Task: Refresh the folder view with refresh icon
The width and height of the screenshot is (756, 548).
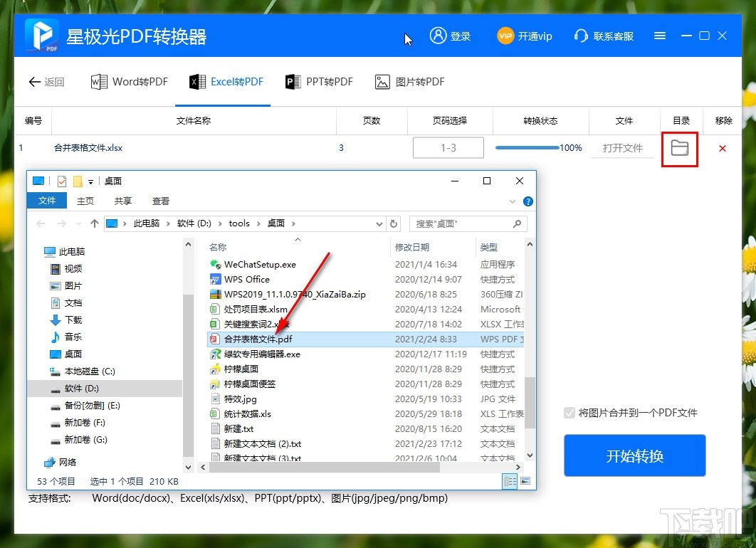Action: pos(394,223)
